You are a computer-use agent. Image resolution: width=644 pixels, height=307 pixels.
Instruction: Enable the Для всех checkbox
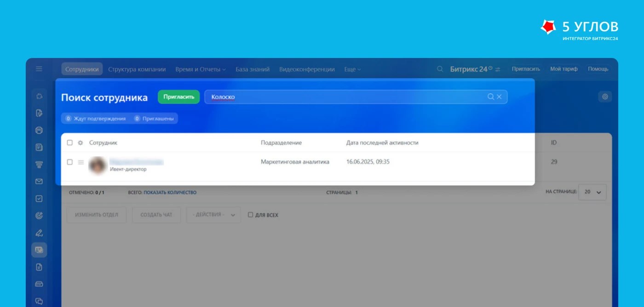coord(251,215)
